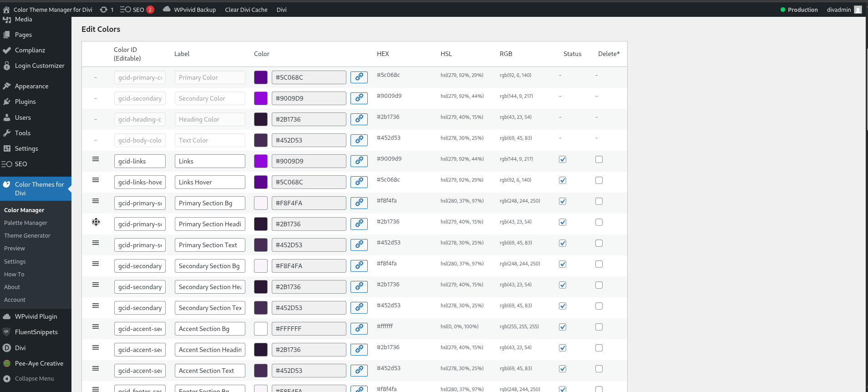Click the link icon in Text Color row
This screenshot has height=392, width=868.
(359, 140)
